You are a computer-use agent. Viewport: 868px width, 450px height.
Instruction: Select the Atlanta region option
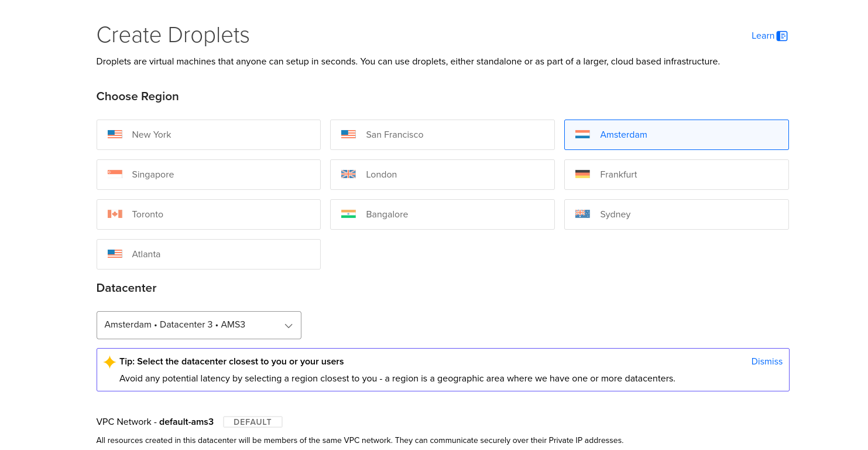(x=208, y=254)
